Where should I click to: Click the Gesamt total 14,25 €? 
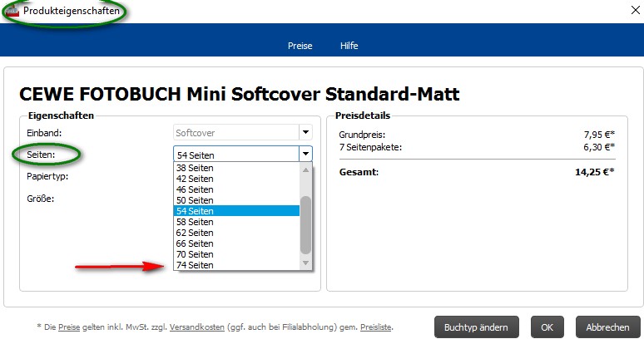pyautogui.click(x=594, y=172)
